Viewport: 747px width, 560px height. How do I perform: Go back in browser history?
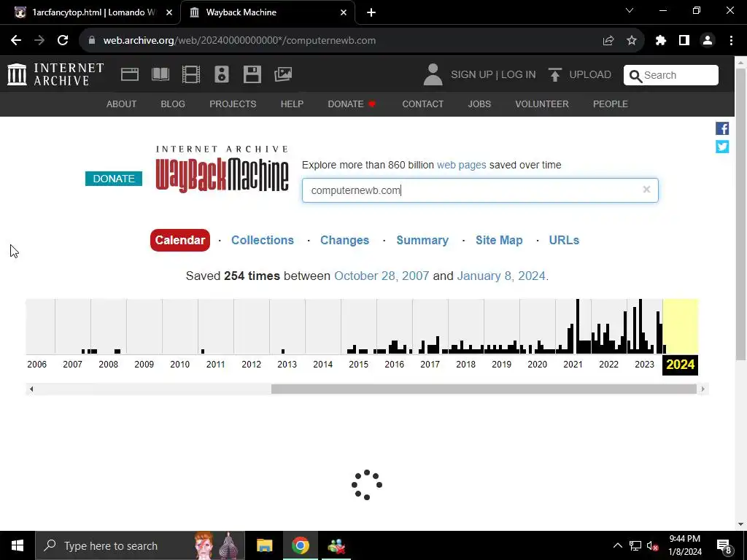[16, 41]
